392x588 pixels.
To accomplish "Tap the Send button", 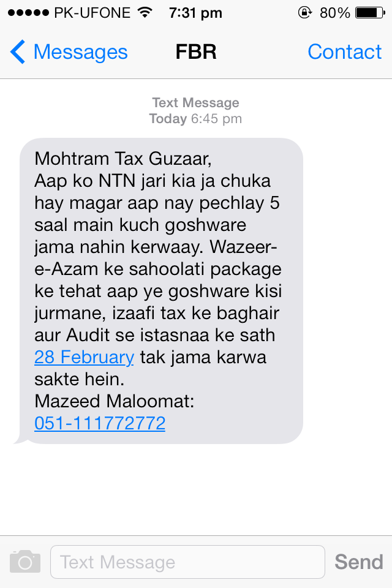I will click(359, 562).
